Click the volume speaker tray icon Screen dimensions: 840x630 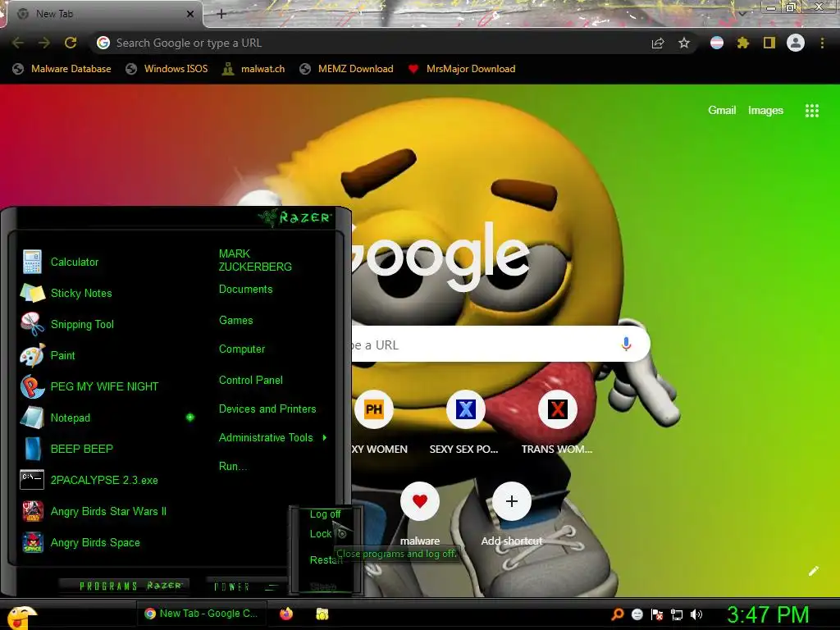696,614
